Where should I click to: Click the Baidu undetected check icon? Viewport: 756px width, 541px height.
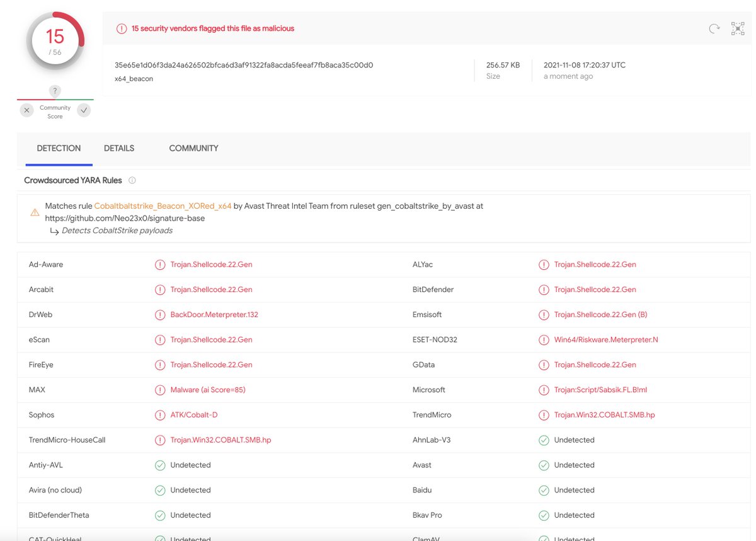(544, 490)
